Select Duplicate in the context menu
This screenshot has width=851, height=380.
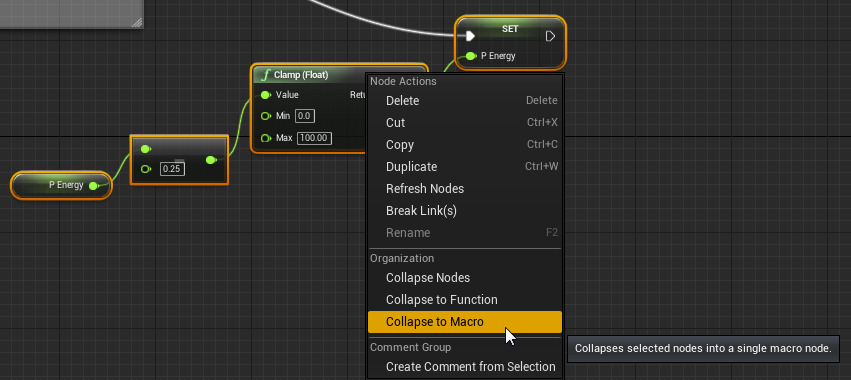[465, 167]
